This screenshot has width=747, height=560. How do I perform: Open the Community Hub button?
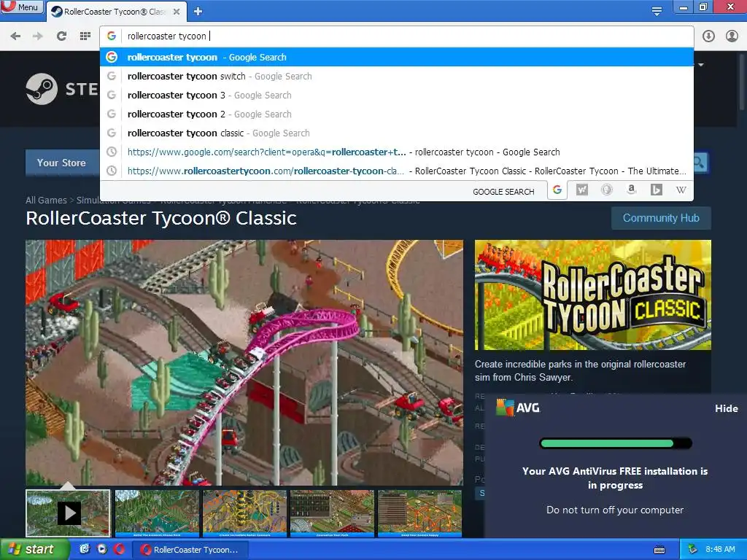[661, 218]
